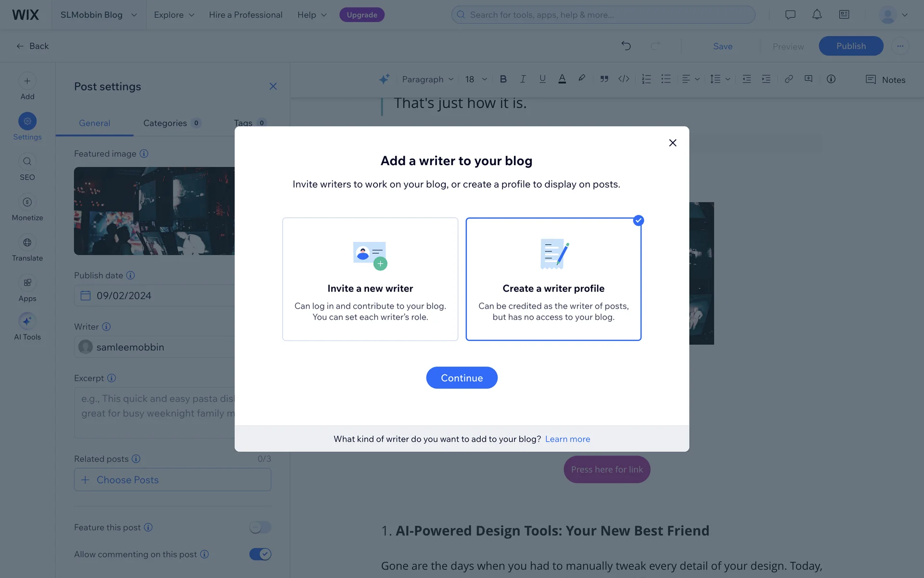Image resolution: width=924 pixels, height=578 pixels.
Task: Open the Explore menu
Action: click(x=174, y=14)
